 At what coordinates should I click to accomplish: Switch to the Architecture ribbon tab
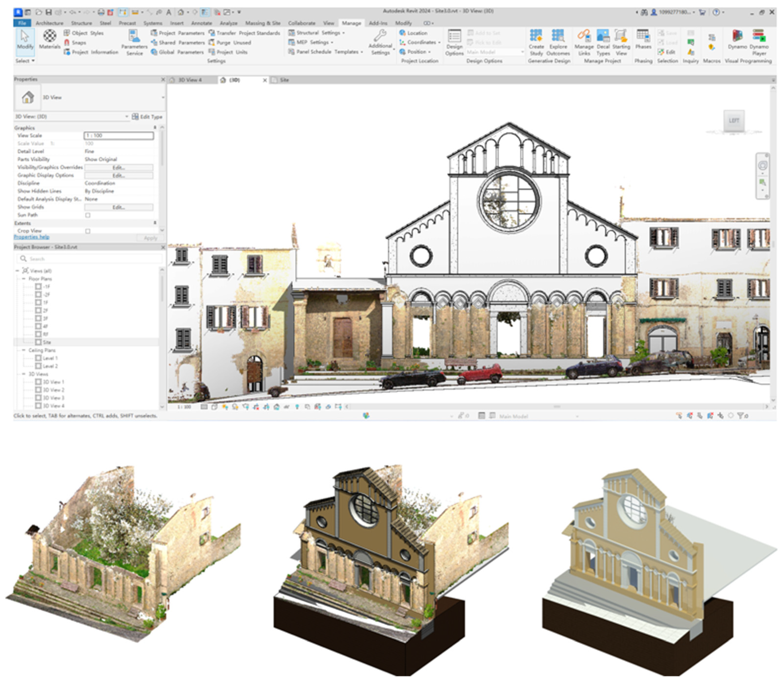(x=49, y=23)
